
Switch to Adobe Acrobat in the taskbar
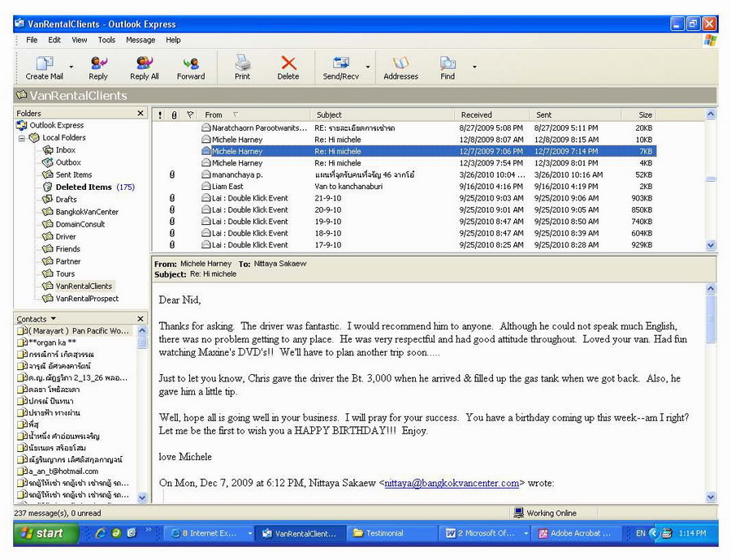coord(578,533)
